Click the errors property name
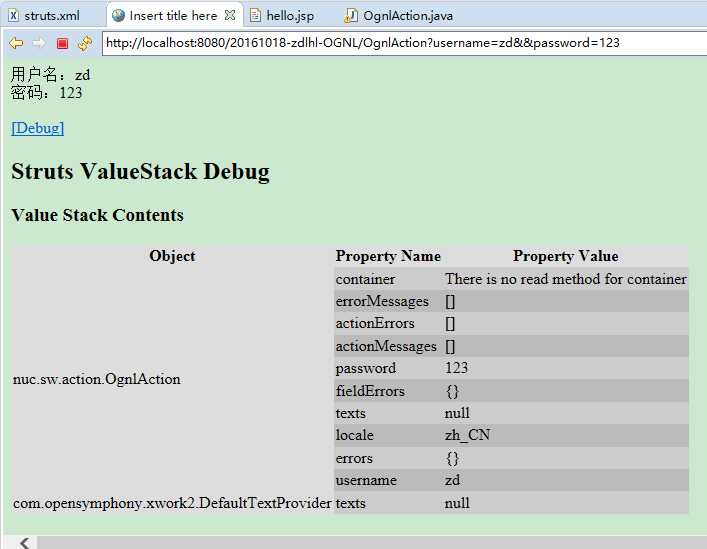 click(x=354, y=458)
